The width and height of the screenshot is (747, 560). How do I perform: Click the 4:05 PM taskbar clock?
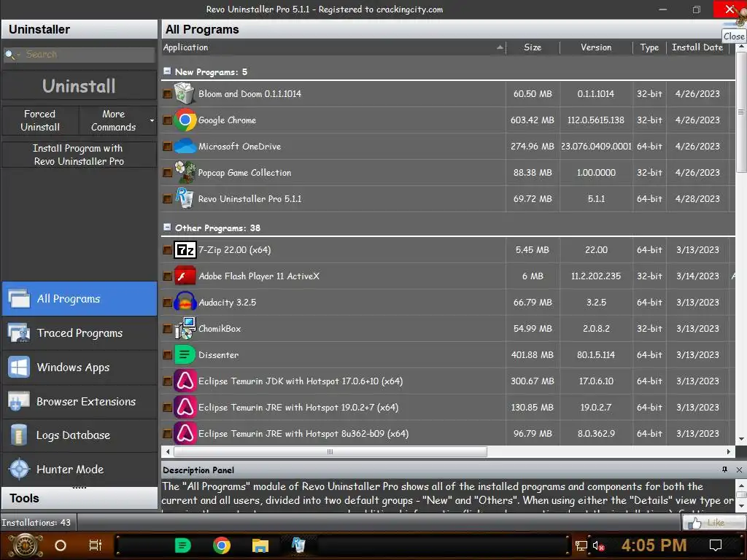654,545
